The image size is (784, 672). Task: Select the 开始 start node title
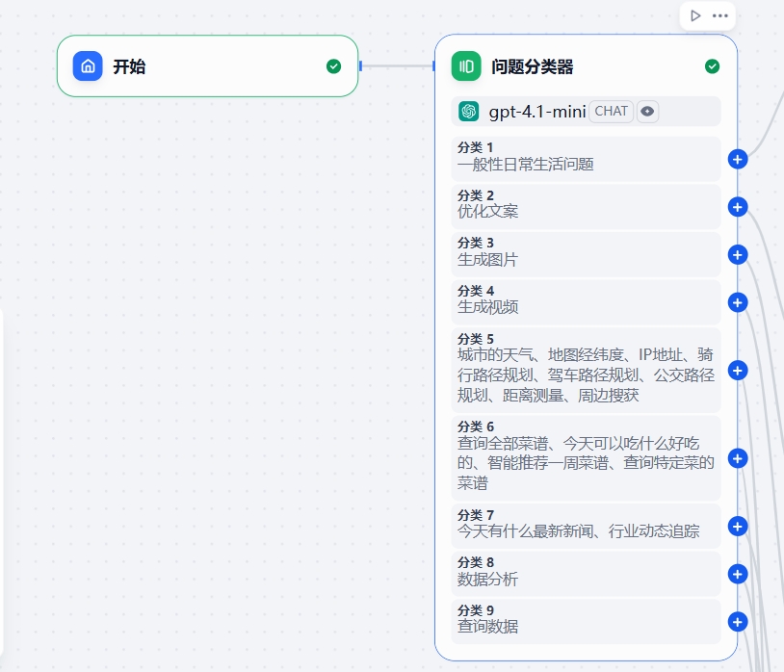(x=129, y=66)
